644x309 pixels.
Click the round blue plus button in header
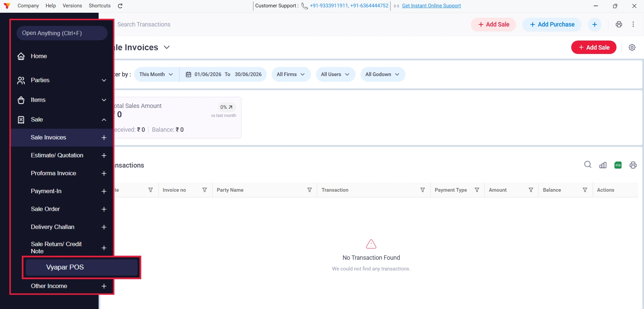pyautogui.click(x=595, y=24)
